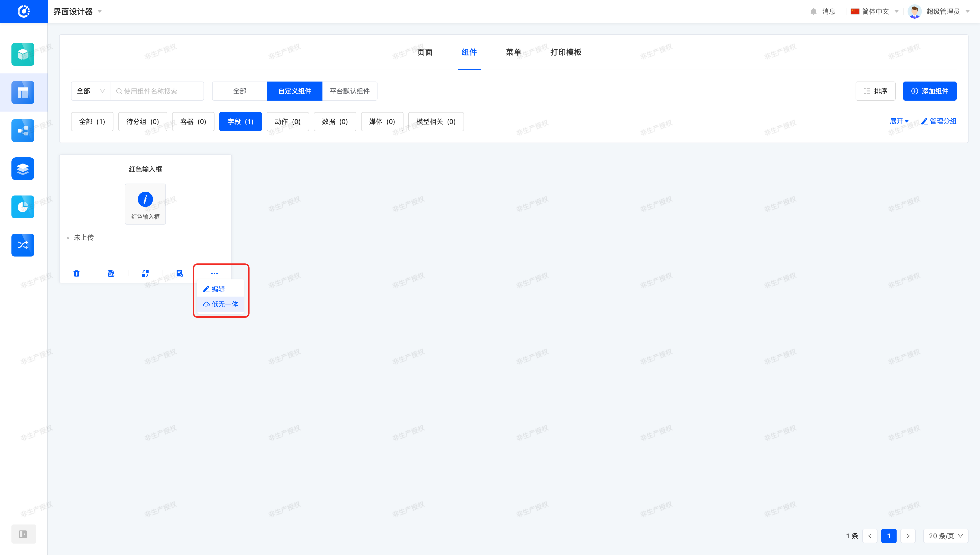The height and width of the screenshot is (555, 980).
Task: Switch filter to 全部 next to 自定义组件
Action: [x=240, y=91]
